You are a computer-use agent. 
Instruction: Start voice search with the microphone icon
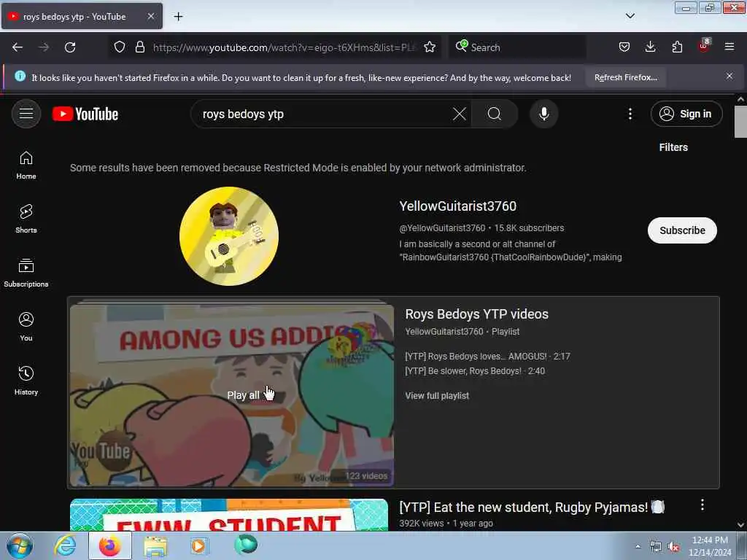coord(544,114)
